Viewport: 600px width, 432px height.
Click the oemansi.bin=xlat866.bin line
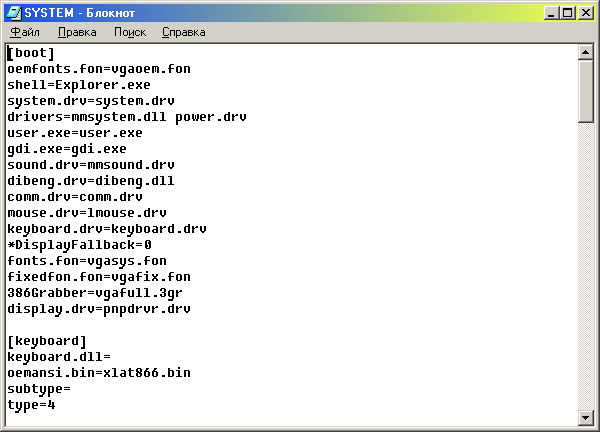click(x=99, y=372)
